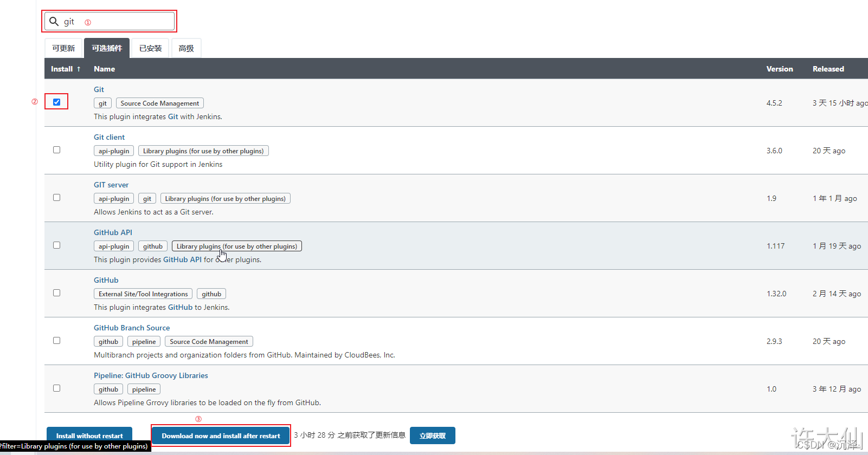Screen dimensions: 868x455
Task: Click the 立即获取 button
Action: tap(433, 435)
